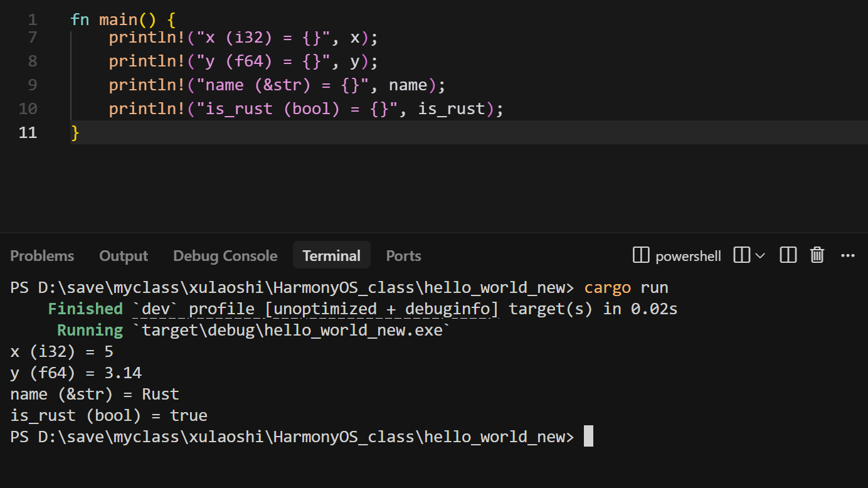Open the Debug Console tab

(225, 256)
